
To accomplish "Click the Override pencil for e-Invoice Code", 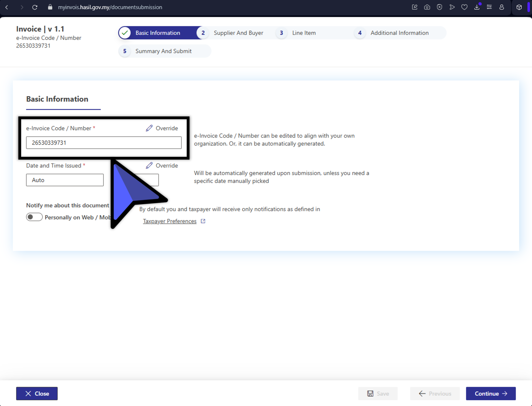I will (161, 128).
